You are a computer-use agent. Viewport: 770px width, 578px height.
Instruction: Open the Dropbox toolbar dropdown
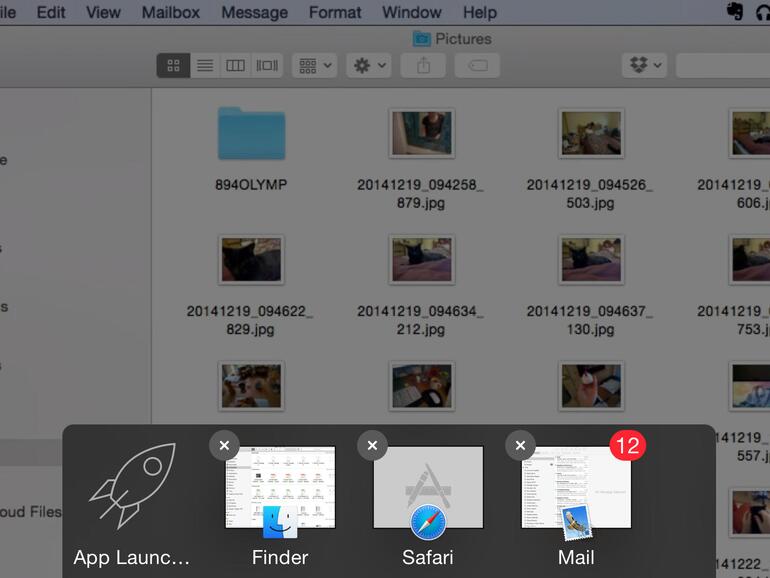(644, 65)
